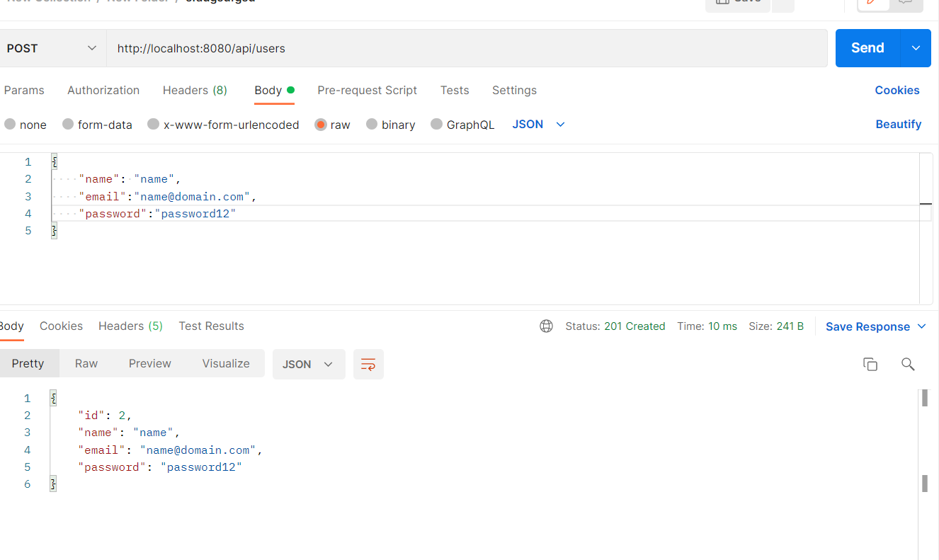Expand the Send button split dropdown

915,47
